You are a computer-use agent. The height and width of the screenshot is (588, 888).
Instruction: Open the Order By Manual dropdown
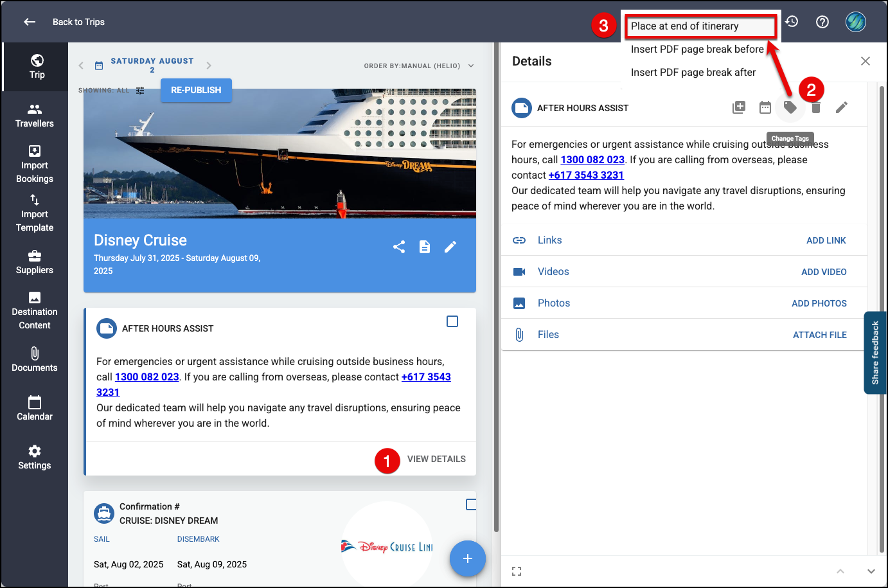[x=419, y=66]
